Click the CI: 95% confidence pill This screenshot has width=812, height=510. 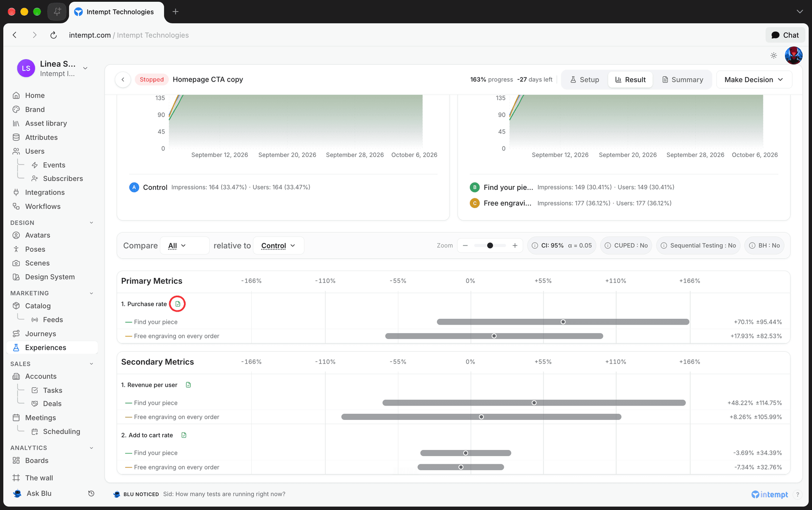point(562,245)
